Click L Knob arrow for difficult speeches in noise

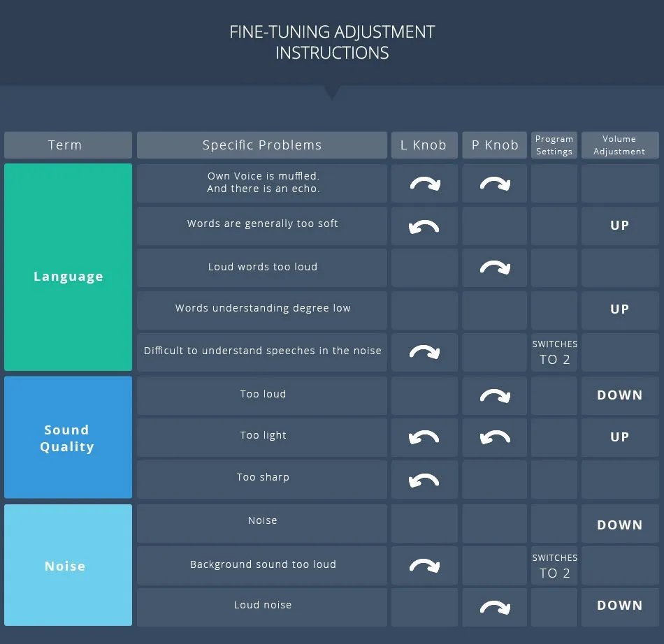[x=425, y=352]
